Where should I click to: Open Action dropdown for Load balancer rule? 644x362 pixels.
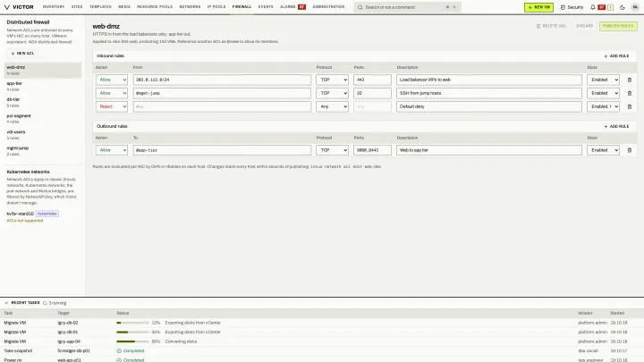[112, 80]
